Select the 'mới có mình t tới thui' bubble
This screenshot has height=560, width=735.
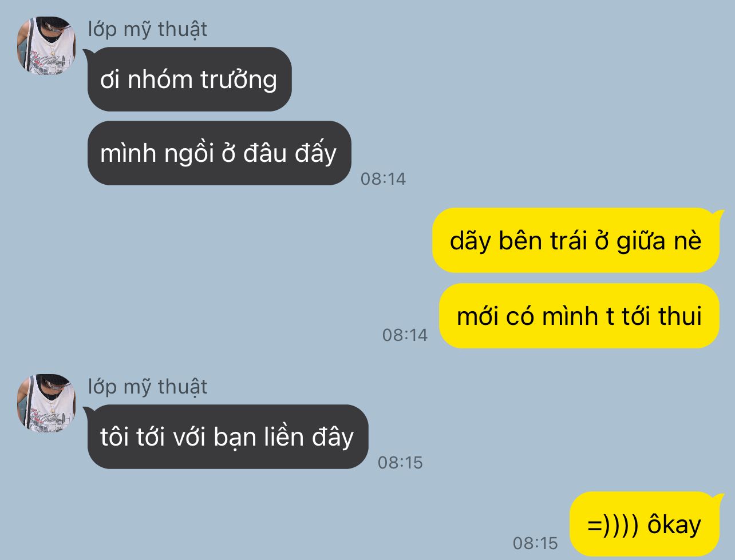[579, 316]
